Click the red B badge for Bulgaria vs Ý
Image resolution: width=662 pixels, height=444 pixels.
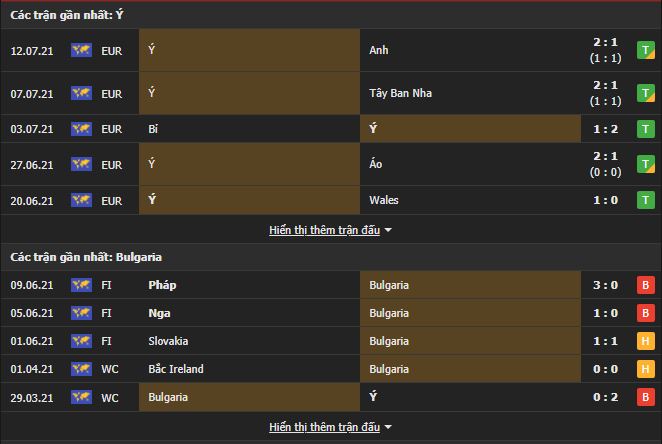pyautogui.click(x=646, y=397)
